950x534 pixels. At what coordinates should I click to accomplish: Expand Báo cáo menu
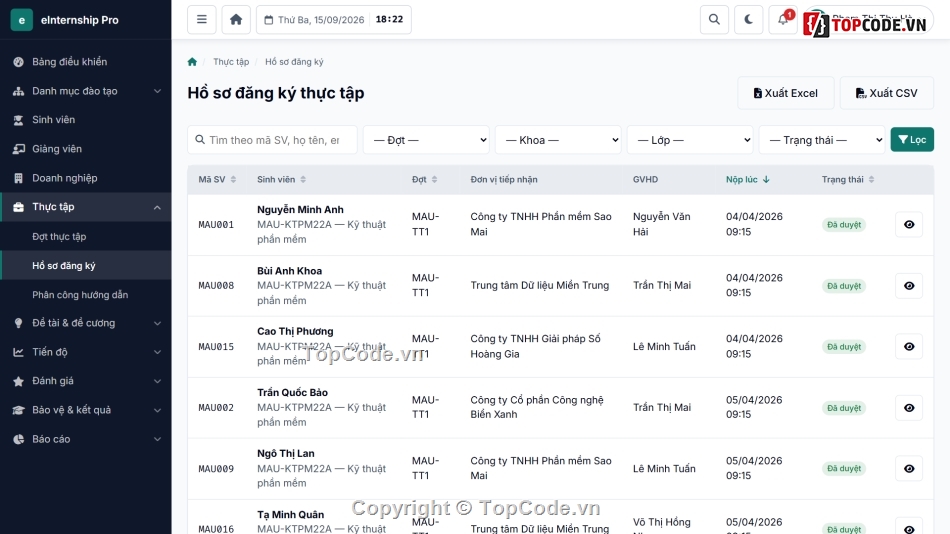[85, 439]
